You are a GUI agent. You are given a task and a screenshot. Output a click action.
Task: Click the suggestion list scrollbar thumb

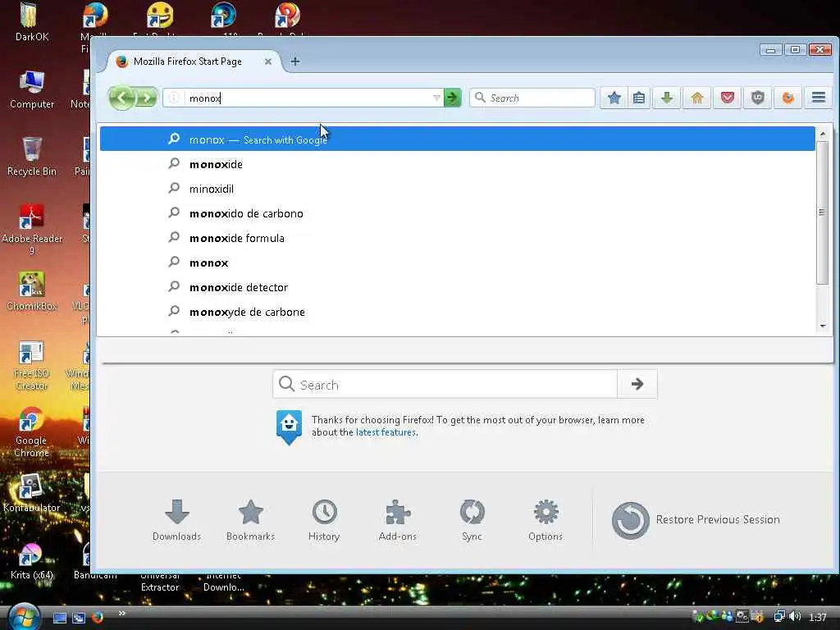pos(822,212)
